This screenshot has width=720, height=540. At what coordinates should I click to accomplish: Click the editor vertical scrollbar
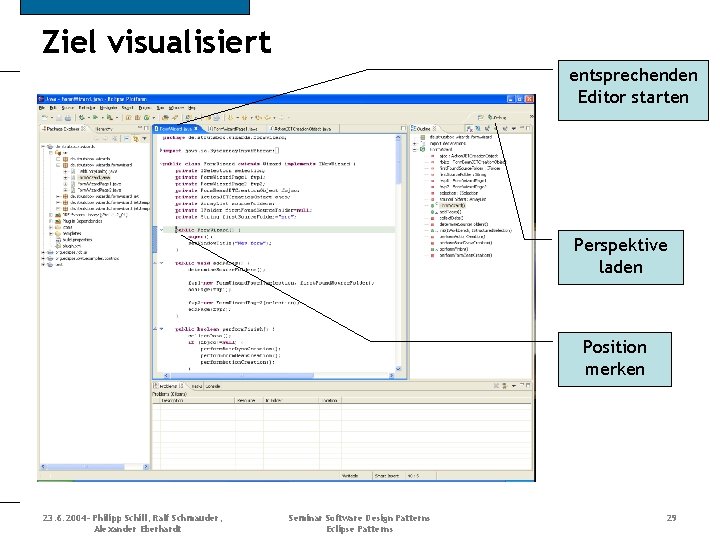[x=398, y=253]
